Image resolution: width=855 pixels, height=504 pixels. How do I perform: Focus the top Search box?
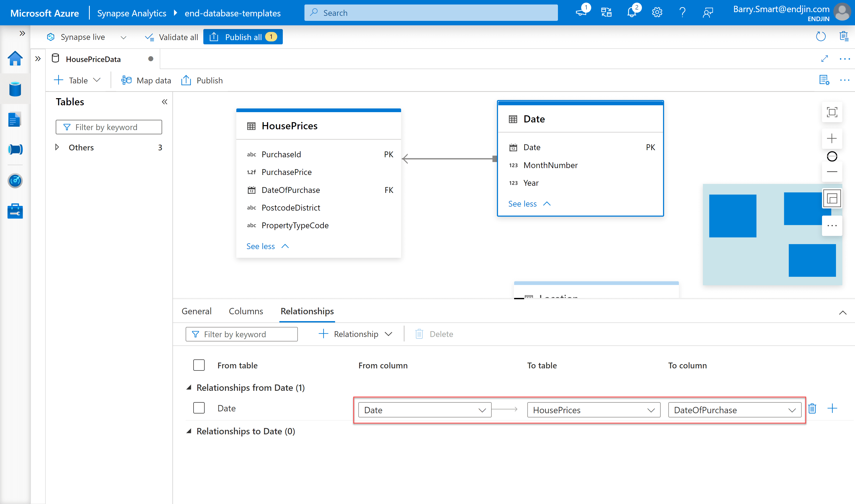pos(431,13)
